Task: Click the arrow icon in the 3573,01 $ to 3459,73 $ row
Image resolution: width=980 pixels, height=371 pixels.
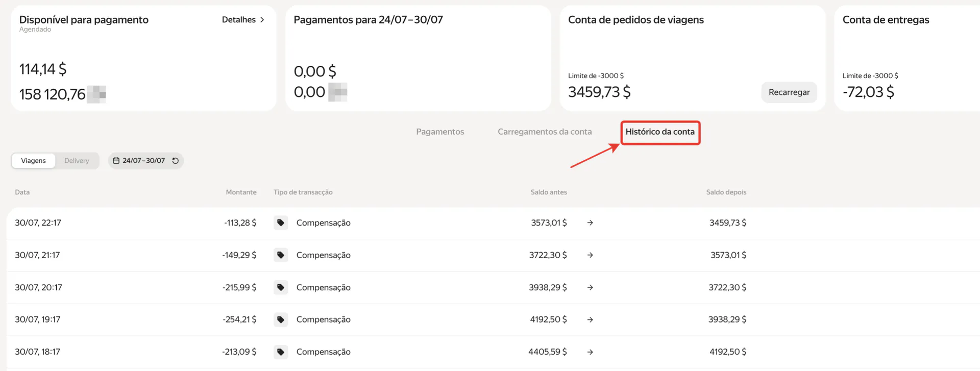Action: point(590,223)
